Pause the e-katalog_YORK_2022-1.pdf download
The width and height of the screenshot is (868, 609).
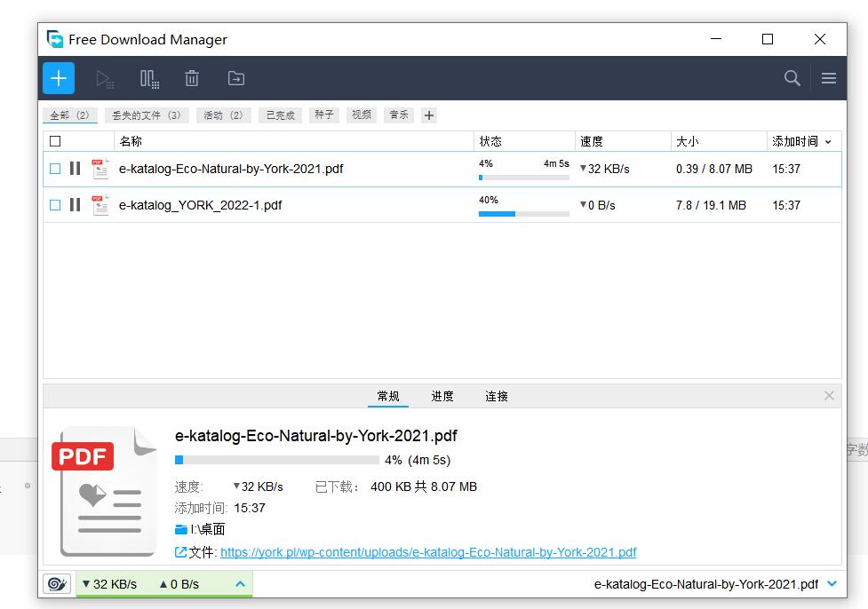point(75,205)
